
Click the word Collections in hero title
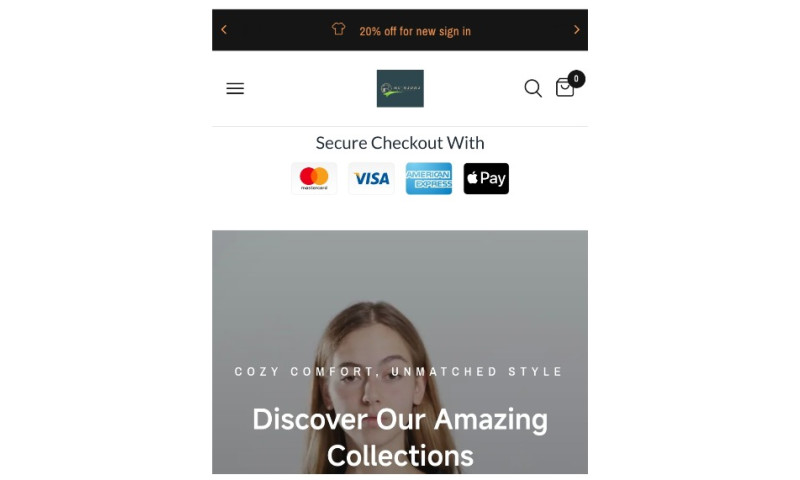(400, 456)
